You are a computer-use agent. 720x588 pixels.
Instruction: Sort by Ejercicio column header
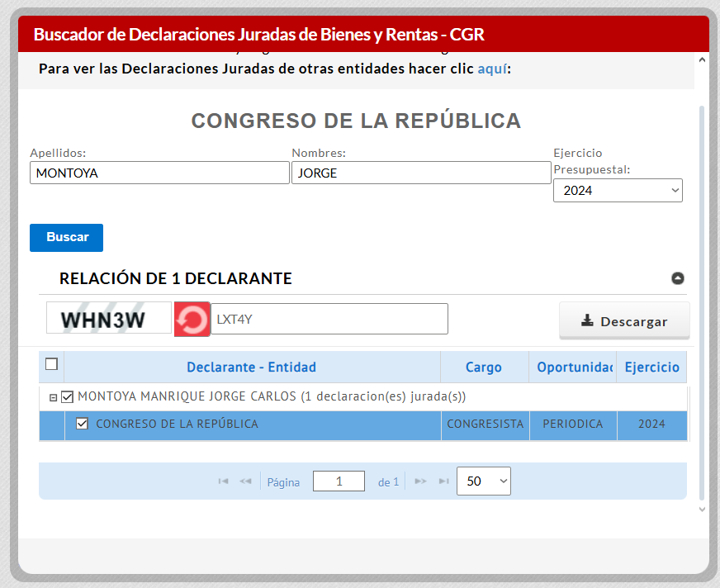pyautogui.click(x=652, y=367)
